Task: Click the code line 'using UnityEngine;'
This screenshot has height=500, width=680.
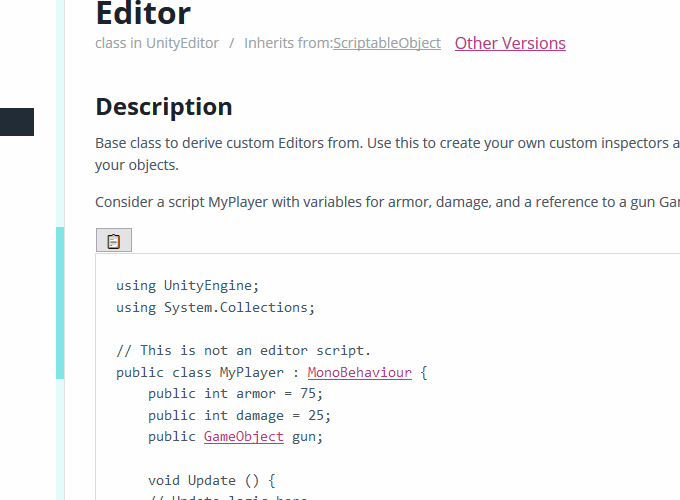Action: [x=187, y=286]
